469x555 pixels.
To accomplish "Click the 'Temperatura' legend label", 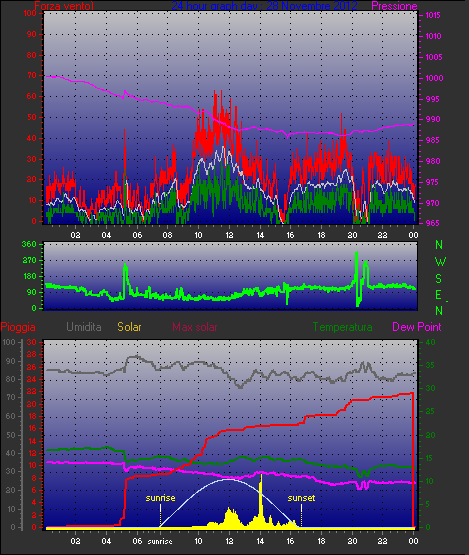I will pos(342,327).
